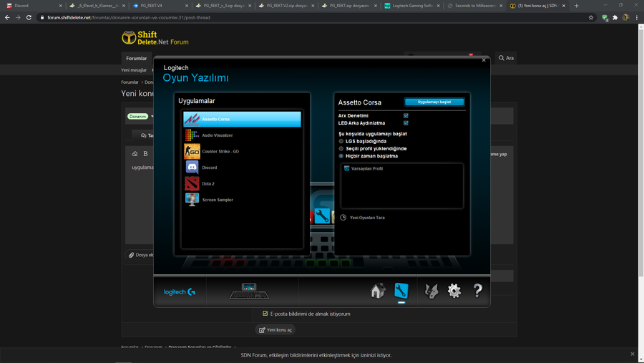Open the Forumlar navigation tab

pyautogui.click(x=136, y=58)
